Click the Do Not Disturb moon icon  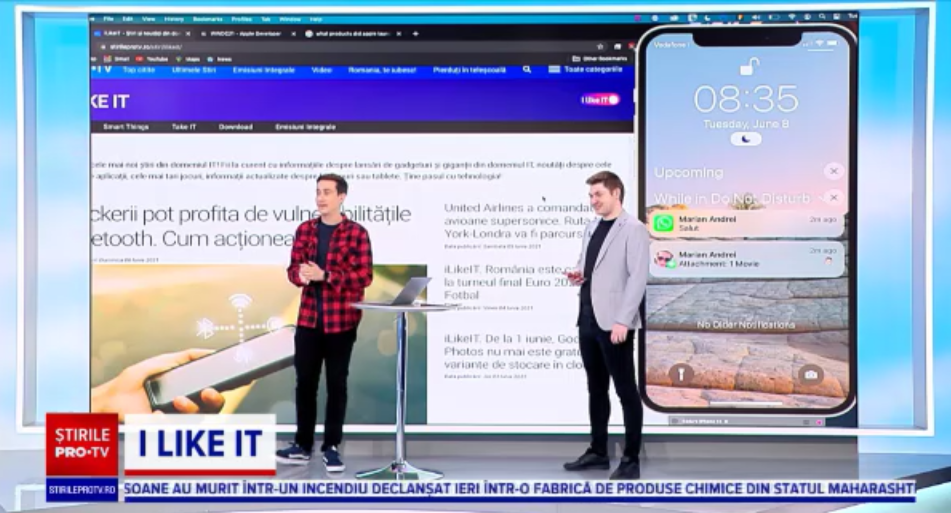point(745,139)
